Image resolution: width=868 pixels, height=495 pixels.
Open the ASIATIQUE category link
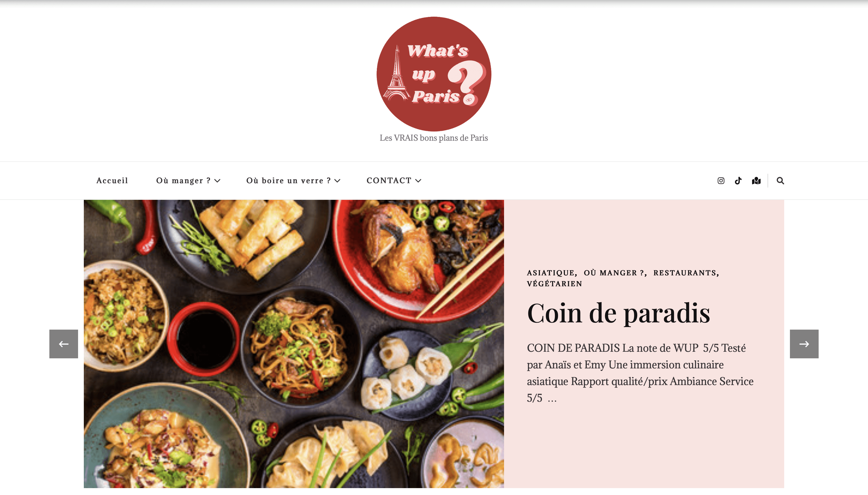click(x=551, y=273)
